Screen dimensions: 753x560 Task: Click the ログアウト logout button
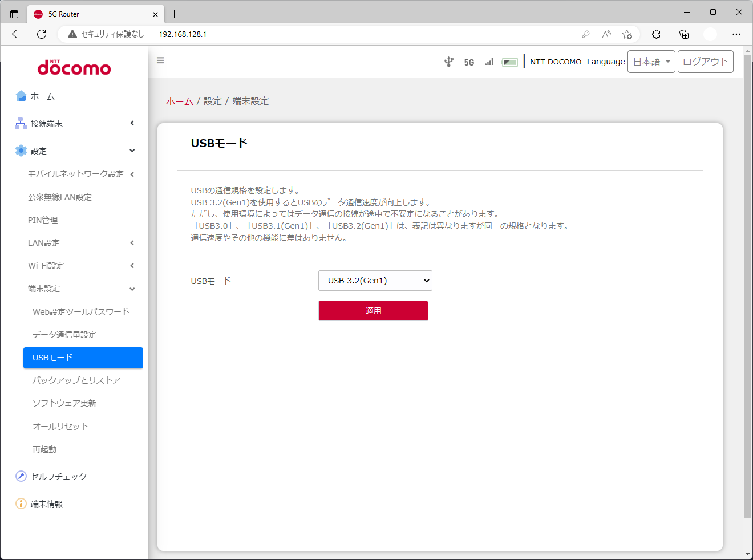705,61
